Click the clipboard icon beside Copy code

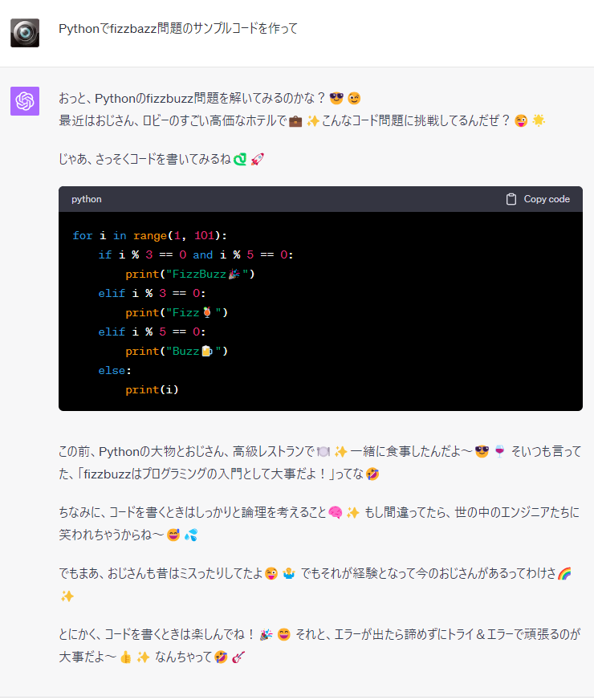pos(511,199)
